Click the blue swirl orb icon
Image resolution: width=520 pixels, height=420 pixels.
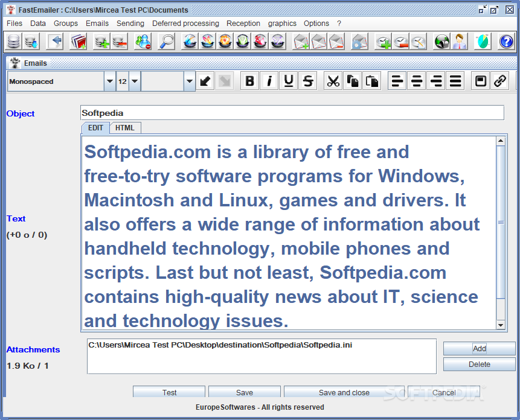coord(190,42)
